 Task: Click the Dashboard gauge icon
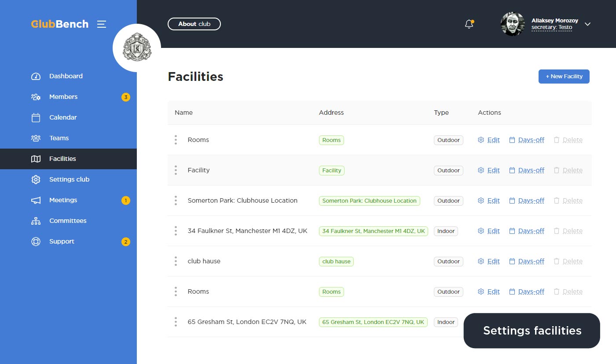pyautogui.click(x=36, y=76)
